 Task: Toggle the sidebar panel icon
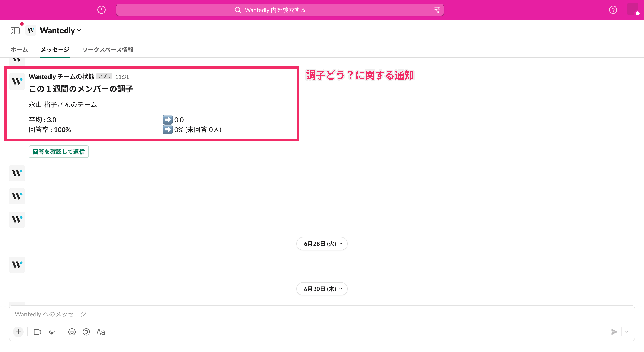pyautogui.click(x=15, y=30)
